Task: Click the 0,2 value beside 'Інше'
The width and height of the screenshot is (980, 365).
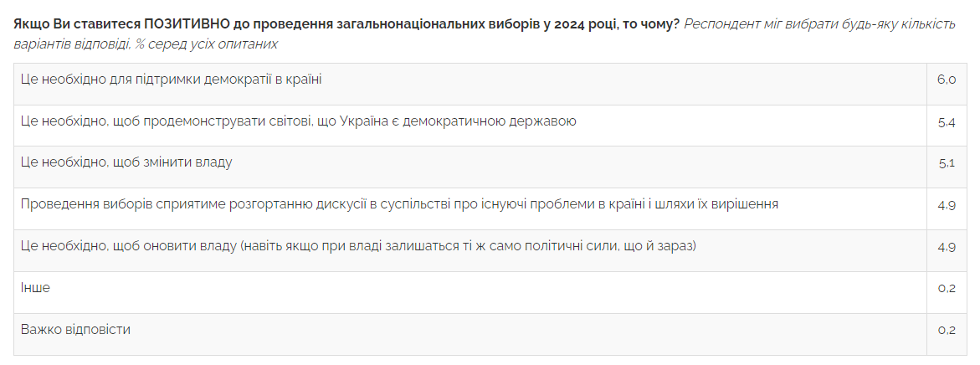Action: (x=947, y=289)
